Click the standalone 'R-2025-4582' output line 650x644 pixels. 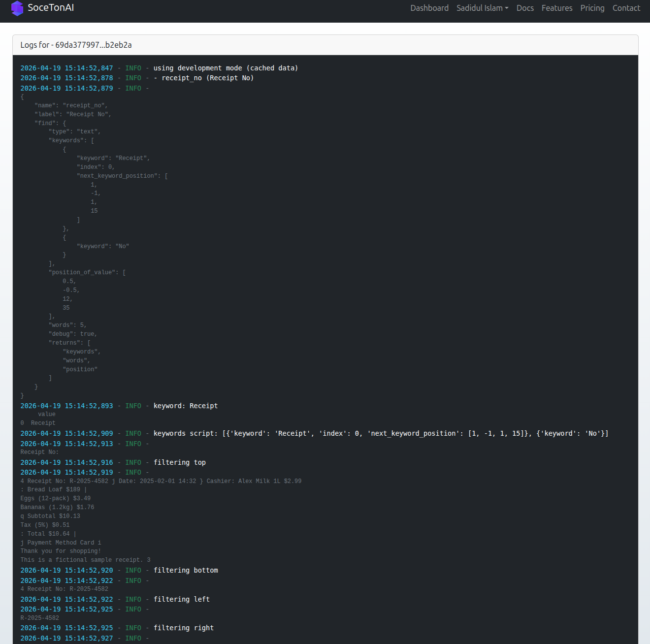[x=39, y=618]
